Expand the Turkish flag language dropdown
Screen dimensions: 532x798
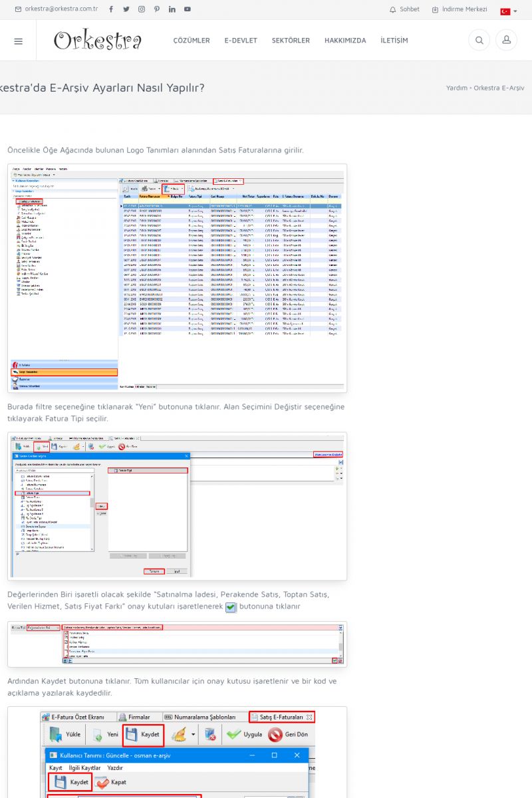pos(509,11)
